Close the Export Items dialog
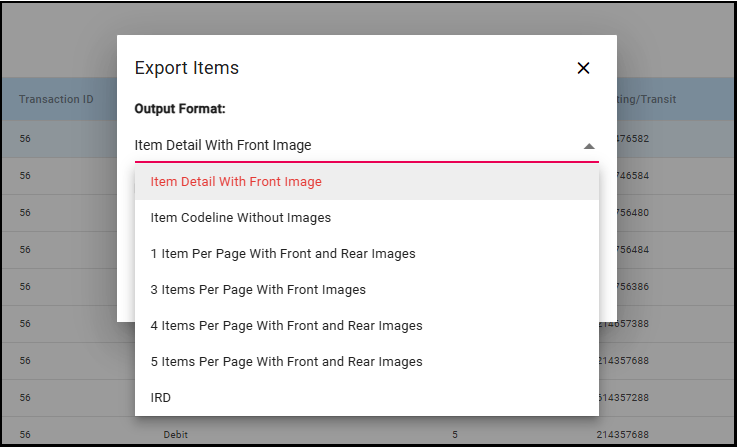This screenshot has height=447, width=737. click(x=583, y=68)
